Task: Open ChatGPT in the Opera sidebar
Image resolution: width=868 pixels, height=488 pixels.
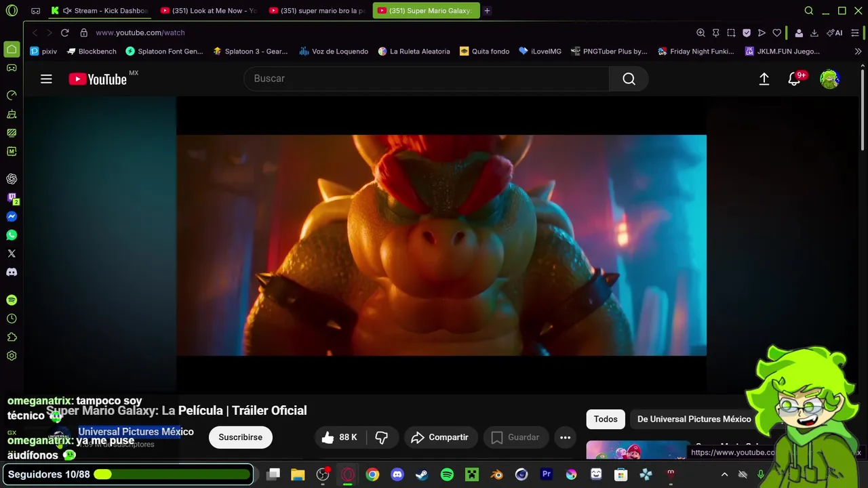Action: (12, 179)
